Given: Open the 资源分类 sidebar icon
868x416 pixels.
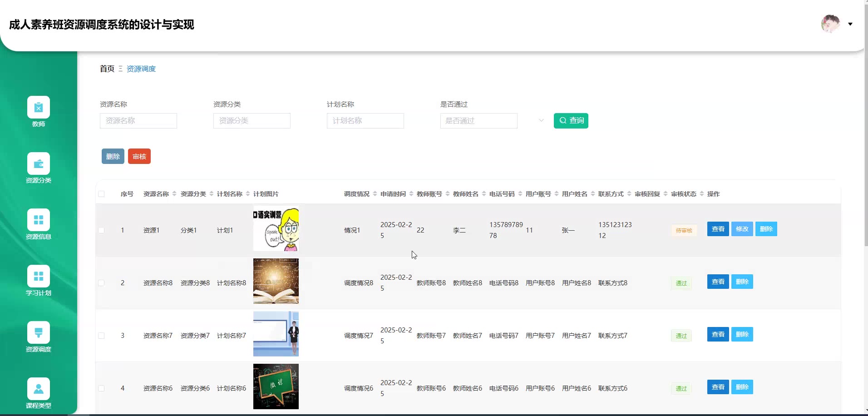Looking at the screenshot, I should point(39,164).
